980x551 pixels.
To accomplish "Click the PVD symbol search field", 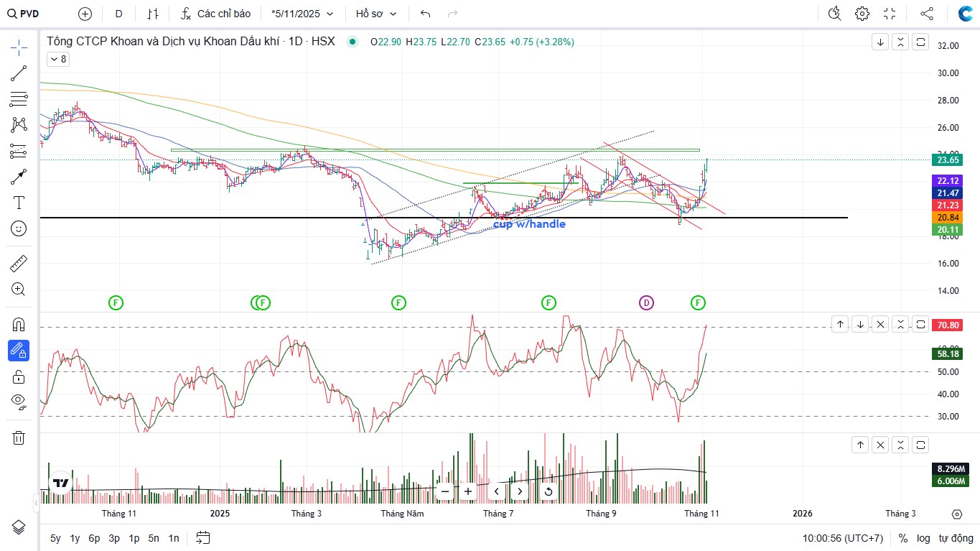I will coord(29,14).
